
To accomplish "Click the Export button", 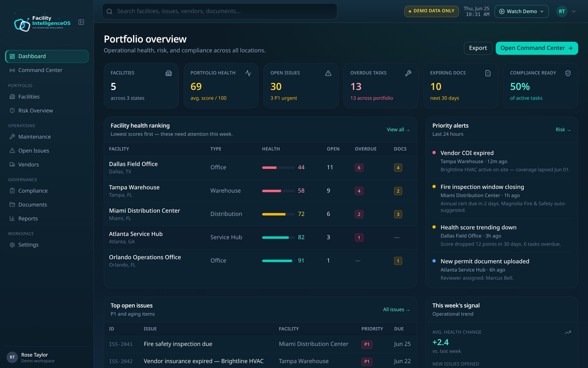I will (478, 48).
